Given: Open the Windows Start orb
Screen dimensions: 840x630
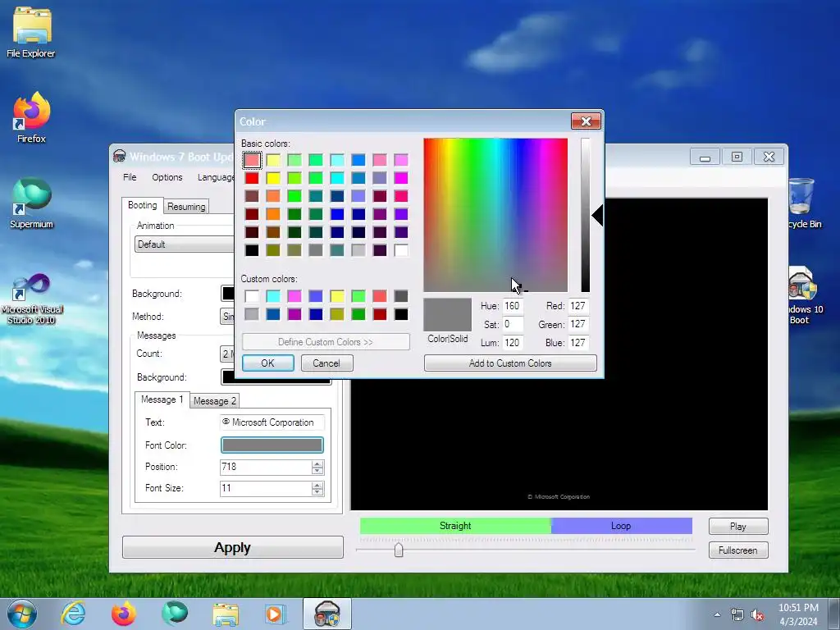Looking at the screenshot, I should [x=22, y=614].
